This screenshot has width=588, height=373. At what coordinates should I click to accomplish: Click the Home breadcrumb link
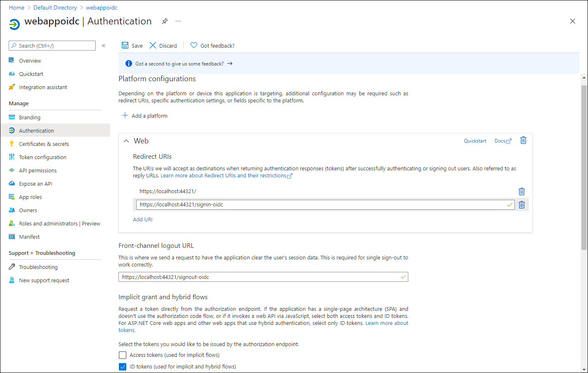pos(17,7)
